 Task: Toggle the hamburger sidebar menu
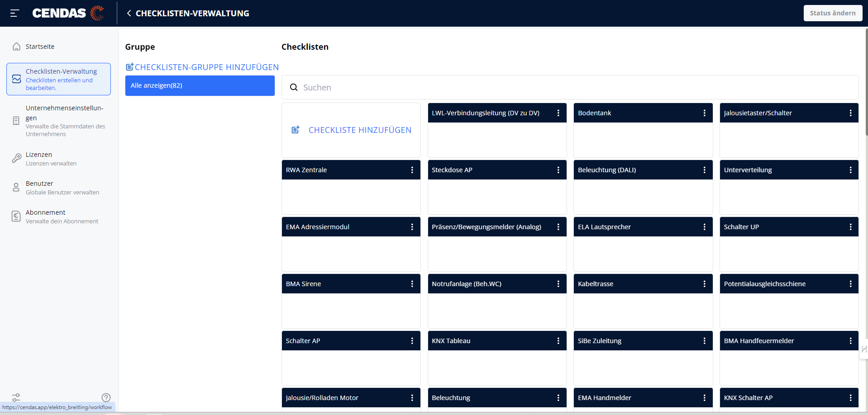tap(14, 13)
